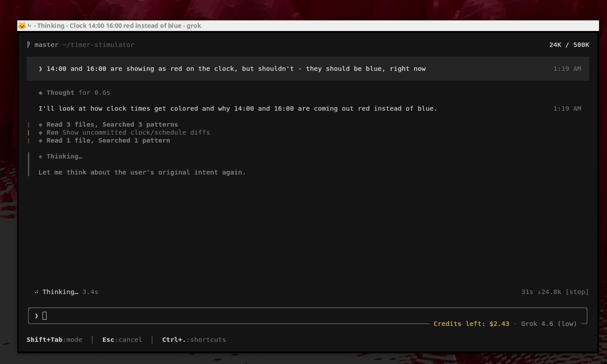
Task: Collapse the in-progress Thinking… block header
Action: click(64, 156)
